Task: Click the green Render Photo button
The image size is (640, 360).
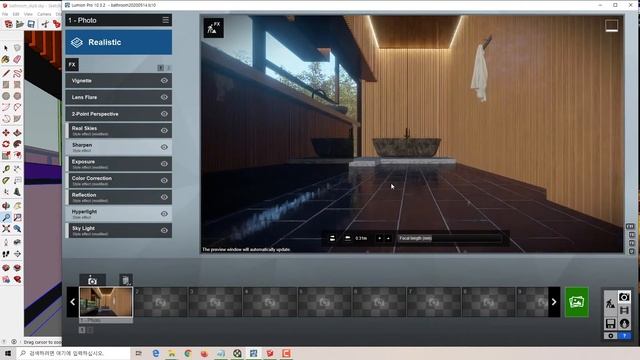Action: pyautogui.click(x=577, y=302)
